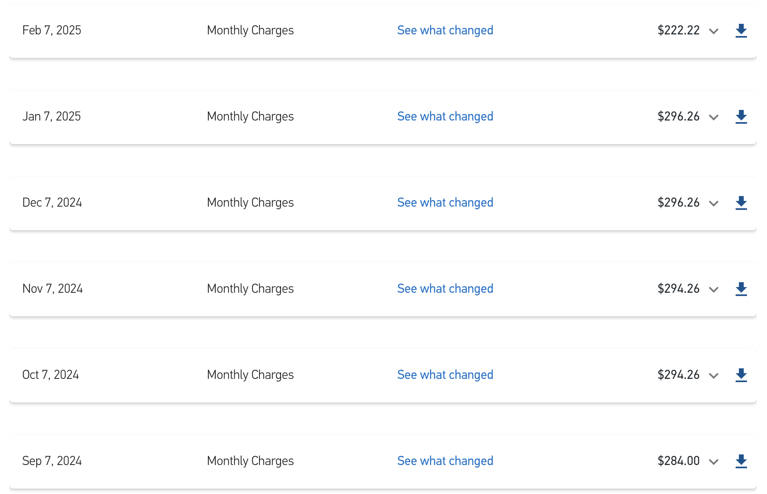Download the Dec 7, 2024 bill
This screenshot has width=767, height=494.
click(741, 202)
